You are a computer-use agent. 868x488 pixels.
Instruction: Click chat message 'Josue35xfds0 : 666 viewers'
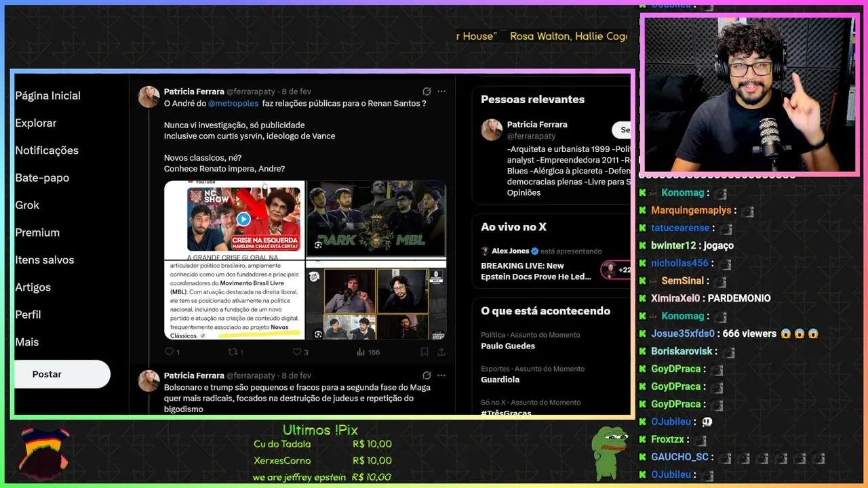tap(735, 333)
